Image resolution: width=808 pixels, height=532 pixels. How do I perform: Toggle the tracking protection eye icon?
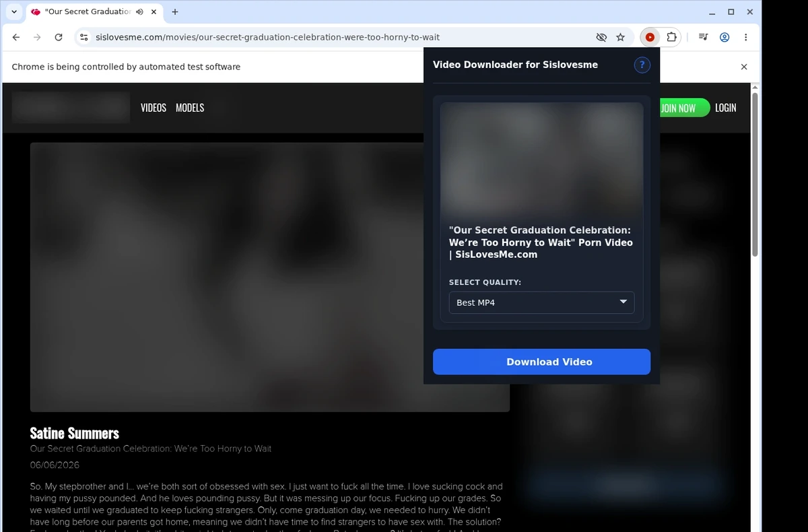601,38
